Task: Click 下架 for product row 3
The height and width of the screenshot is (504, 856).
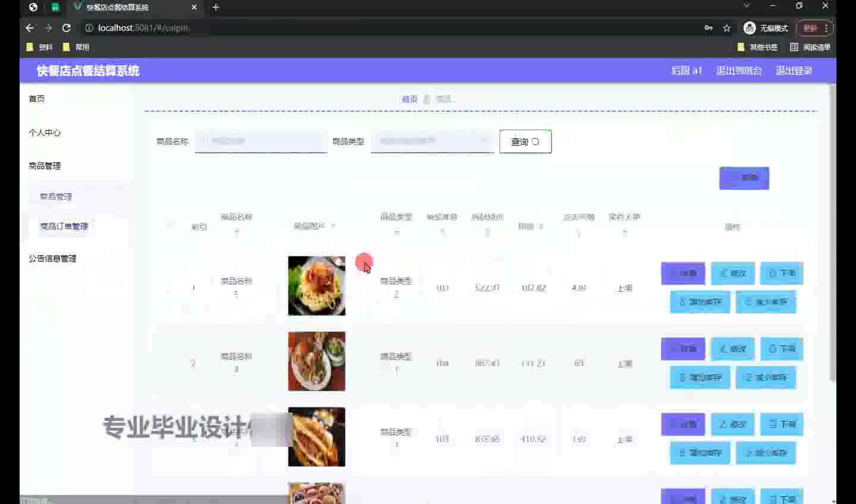Action: [782, 424]
